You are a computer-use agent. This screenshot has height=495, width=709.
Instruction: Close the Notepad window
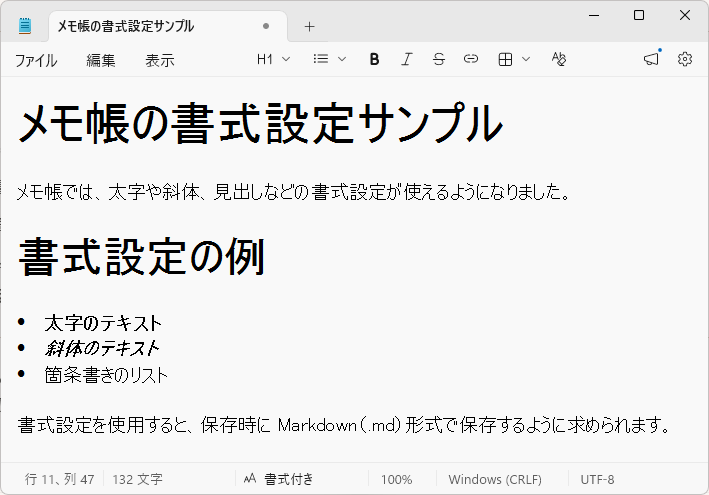[x=685, y=15]
